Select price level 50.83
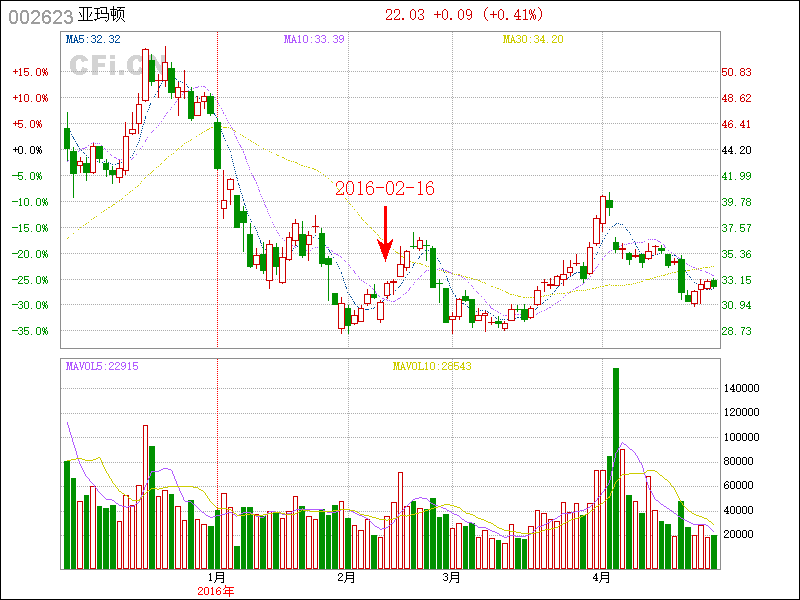 tap(736, 72)
